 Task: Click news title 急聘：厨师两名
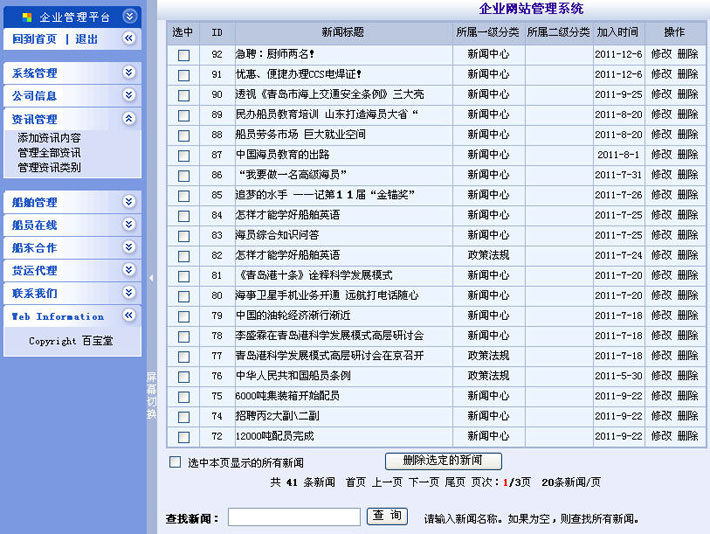275,54
